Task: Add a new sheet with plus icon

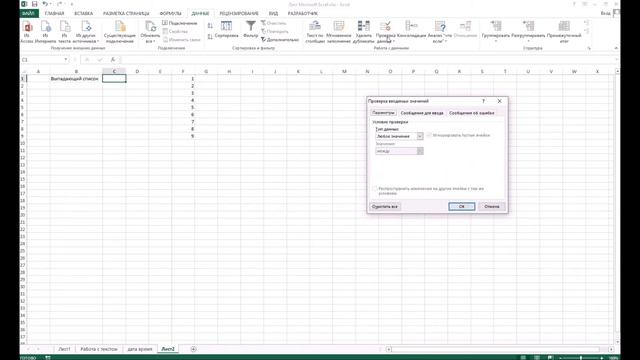Action: tap(193, 349)
